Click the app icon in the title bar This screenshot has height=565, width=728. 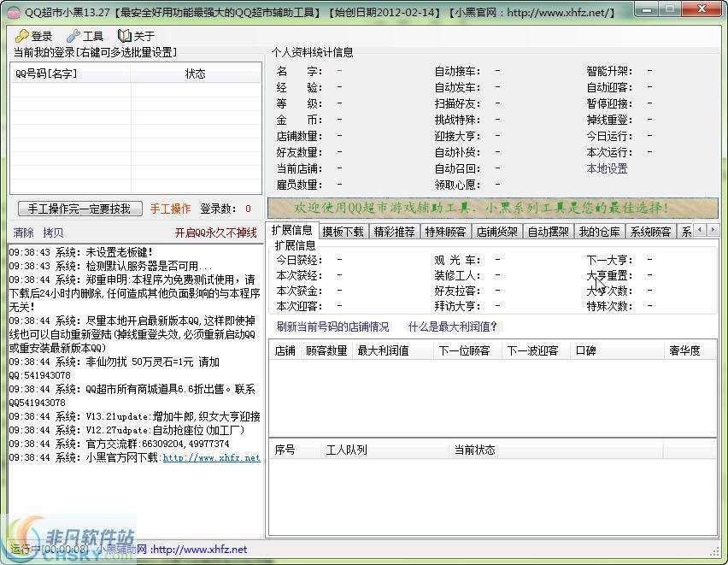tap(14, 13)
